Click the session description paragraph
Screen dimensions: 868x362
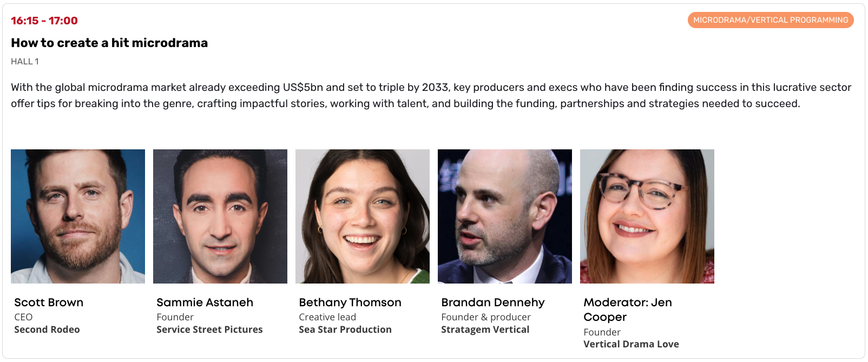click(x=431, y=95)
